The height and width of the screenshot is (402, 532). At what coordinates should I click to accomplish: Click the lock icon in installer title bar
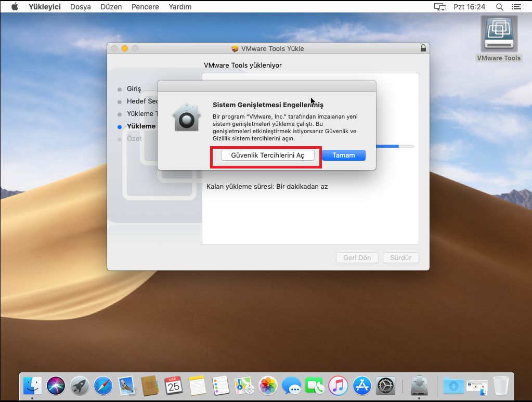(x=423, y=48)
